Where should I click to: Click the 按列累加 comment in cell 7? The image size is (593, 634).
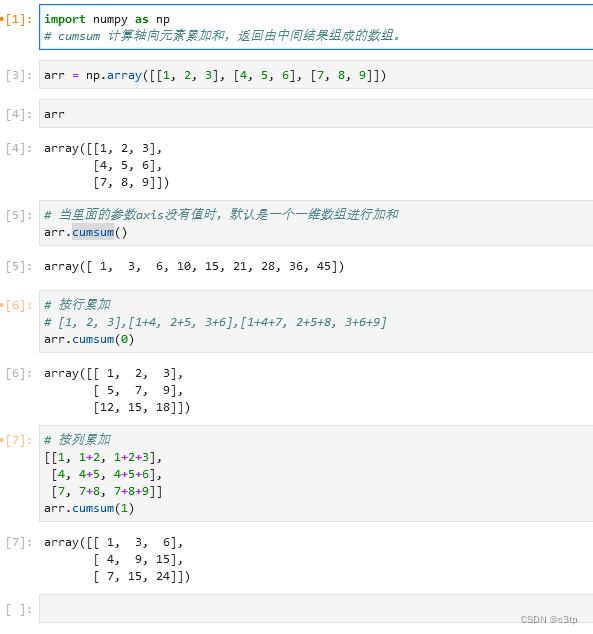pos(78,440)
